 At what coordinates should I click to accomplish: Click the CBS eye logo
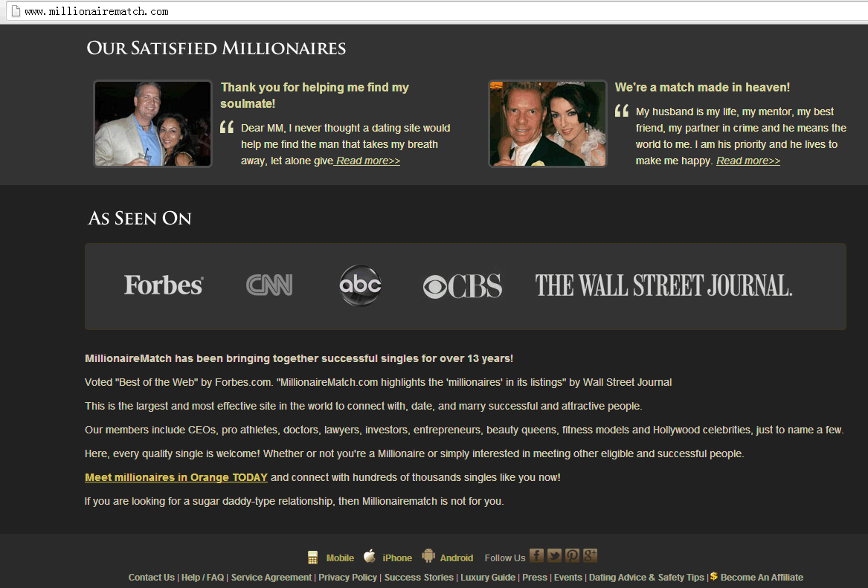(x=462, y=286)
